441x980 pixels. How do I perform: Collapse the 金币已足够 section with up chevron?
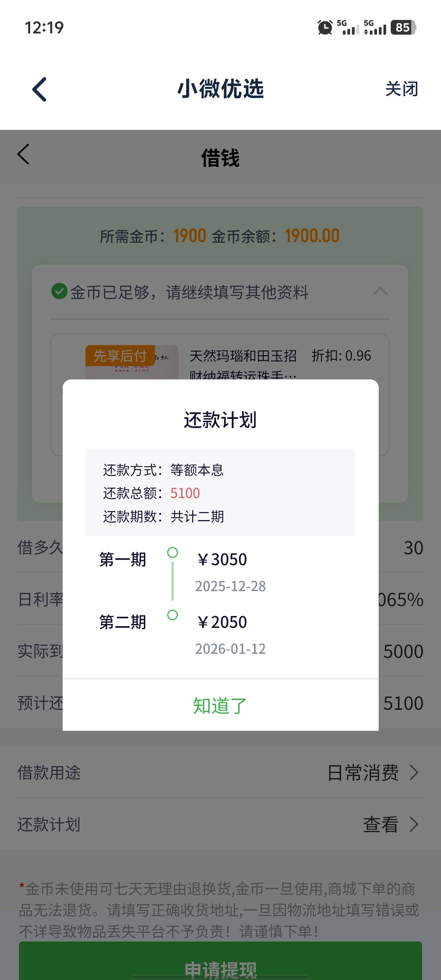coord(380,292)
